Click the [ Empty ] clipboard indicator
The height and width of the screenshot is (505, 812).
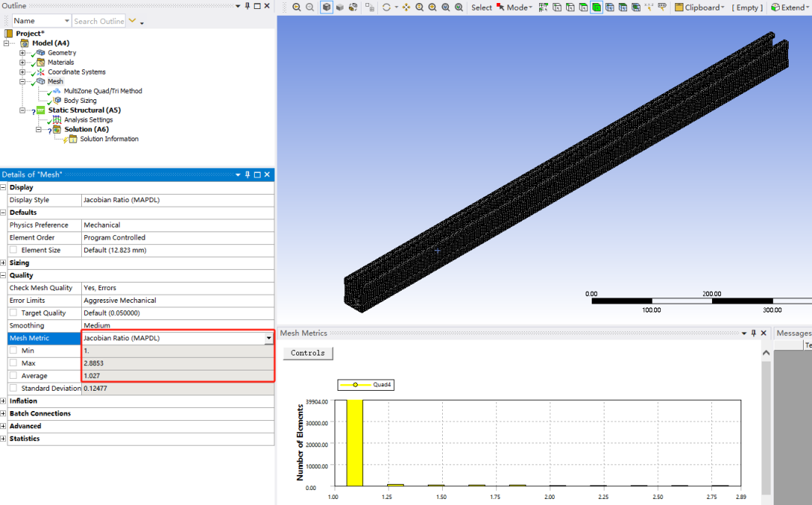pyautogui.click(x=747, y=8)
